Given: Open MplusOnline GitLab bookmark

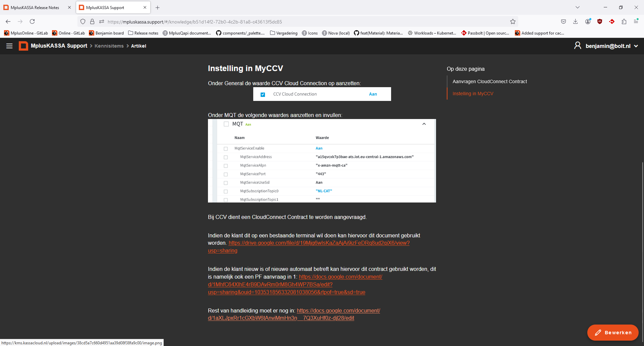Looking at the screenshot, I should click(26, 33).
